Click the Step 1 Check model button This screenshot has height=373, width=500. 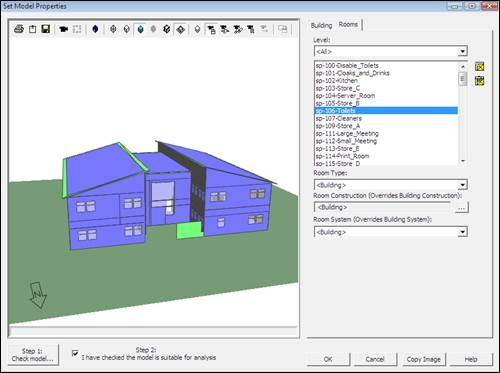tap(33, 355)
